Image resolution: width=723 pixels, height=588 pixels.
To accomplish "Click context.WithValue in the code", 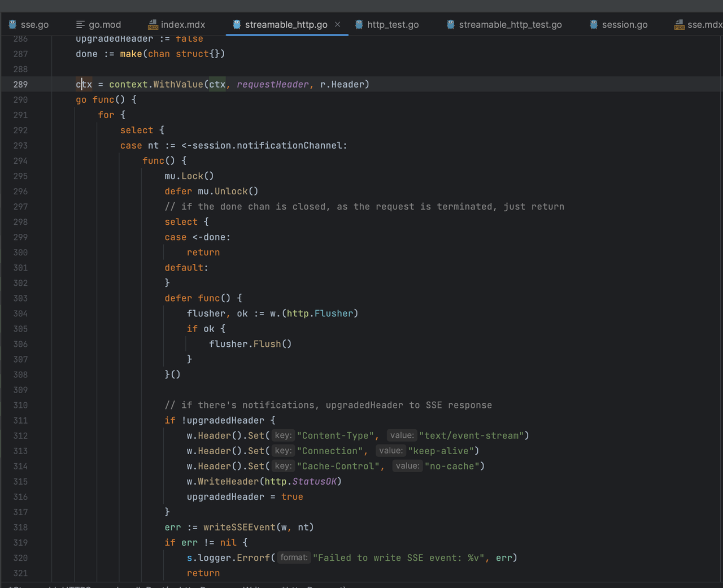I will point(156,84).
